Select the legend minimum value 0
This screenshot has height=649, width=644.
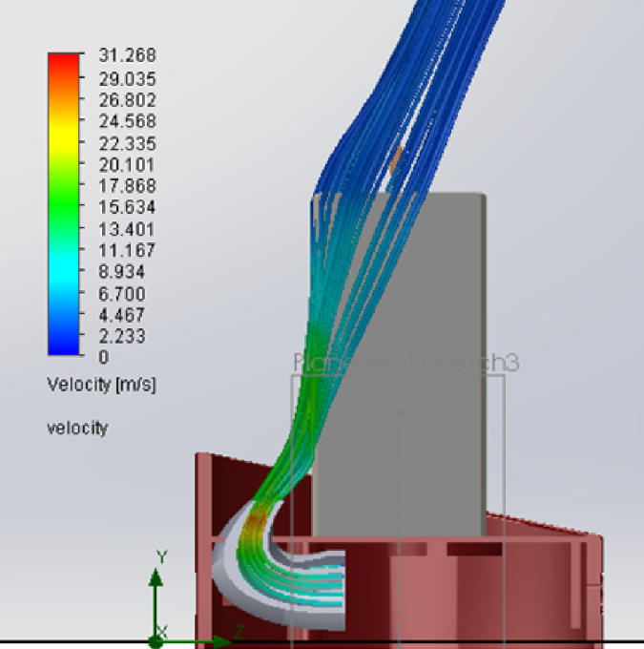[103, 357]
